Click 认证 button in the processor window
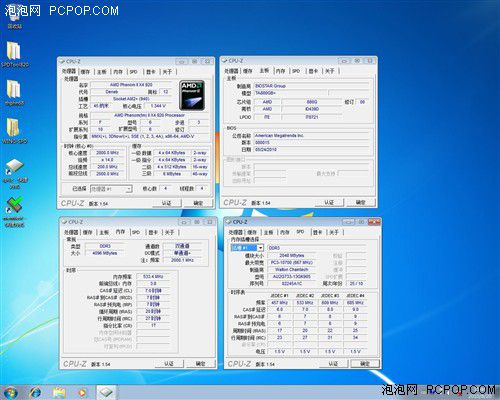The width and height of the screenshot is (500, 400). tap(167, 203)
